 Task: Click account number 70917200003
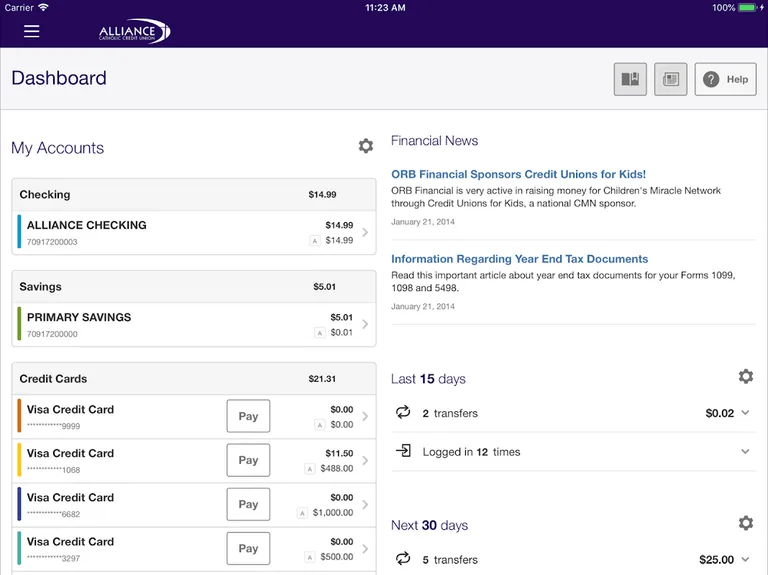(x=52, y=242)
